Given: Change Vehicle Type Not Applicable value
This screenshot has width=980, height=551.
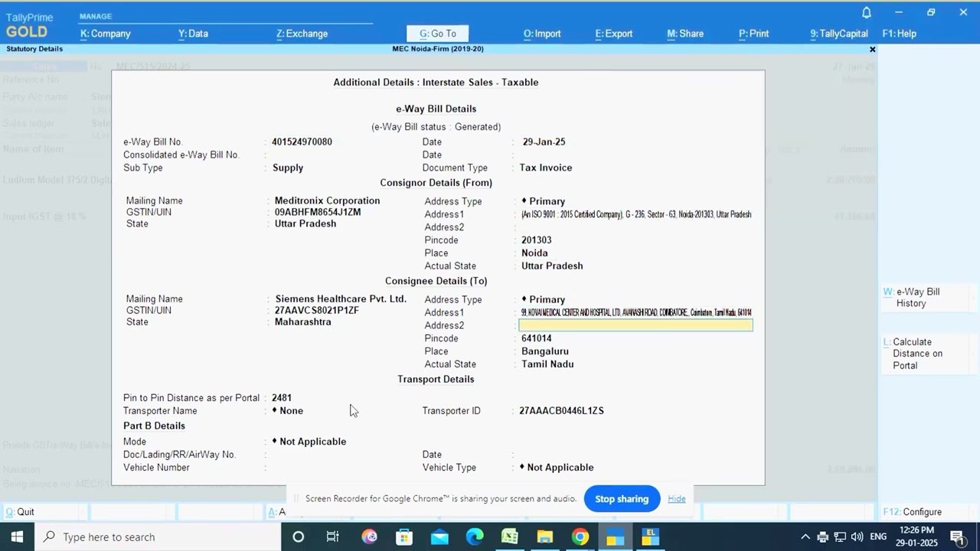Looking at the screenshot, I should (x=557, y=468).
